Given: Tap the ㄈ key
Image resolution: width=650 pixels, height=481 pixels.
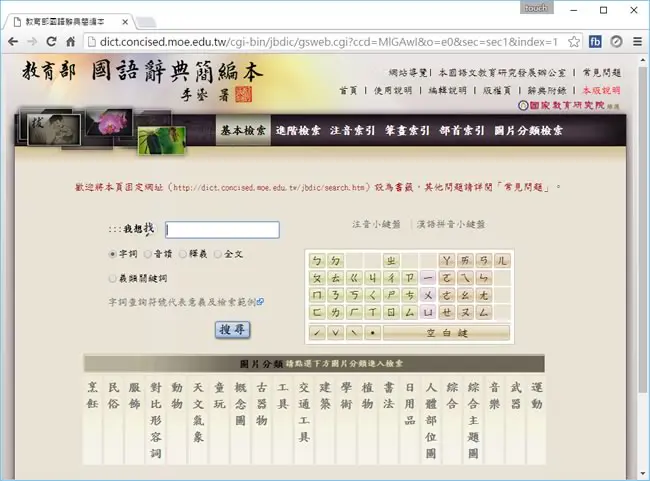Looking at the screenshot, I should tap(317, 312).
